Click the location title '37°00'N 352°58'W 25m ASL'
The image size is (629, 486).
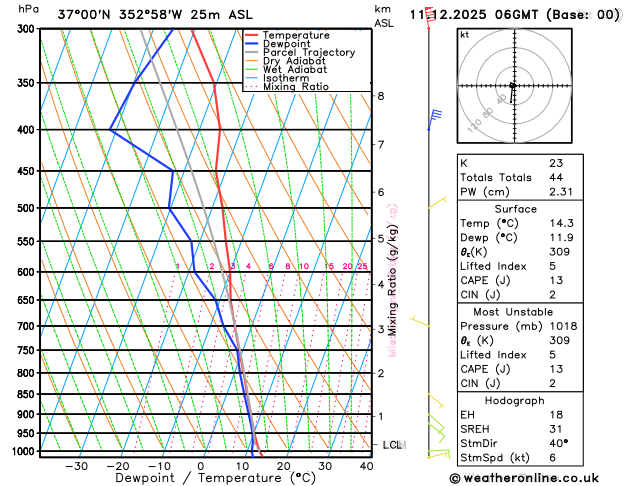click(x=155, y=15)
